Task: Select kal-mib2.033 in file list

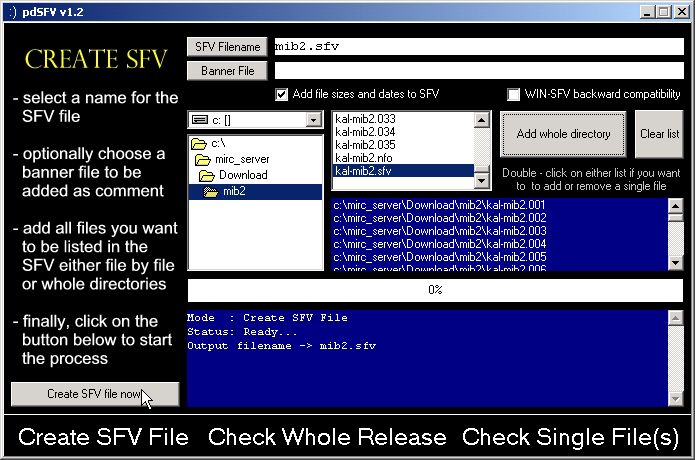Action: tap(402, 119)
